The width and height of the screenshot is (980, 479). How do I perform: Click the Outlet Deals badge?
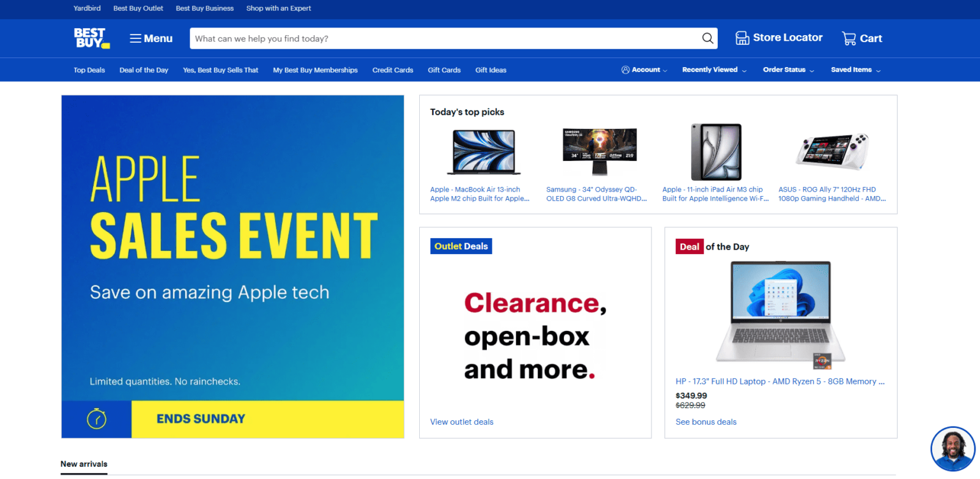[x=461, y=247]
